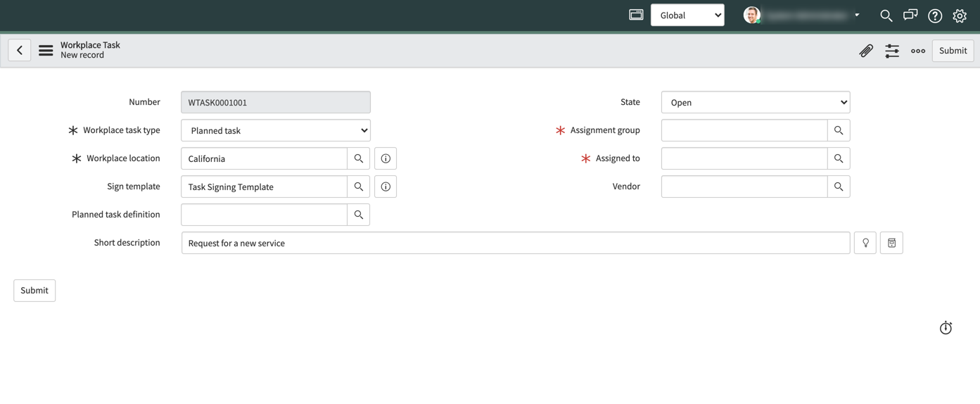
Task: Open the help question mark icon
Action: (935, 15)
